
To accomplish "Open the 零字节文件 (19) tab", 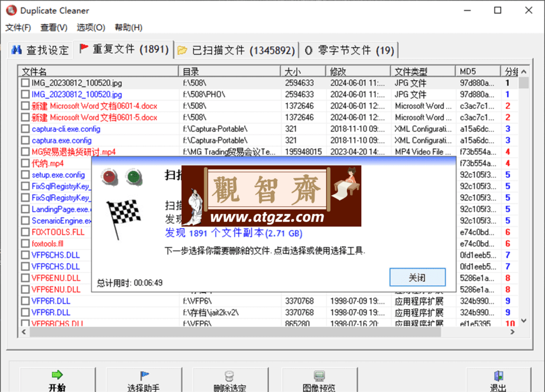I will 349,51.
